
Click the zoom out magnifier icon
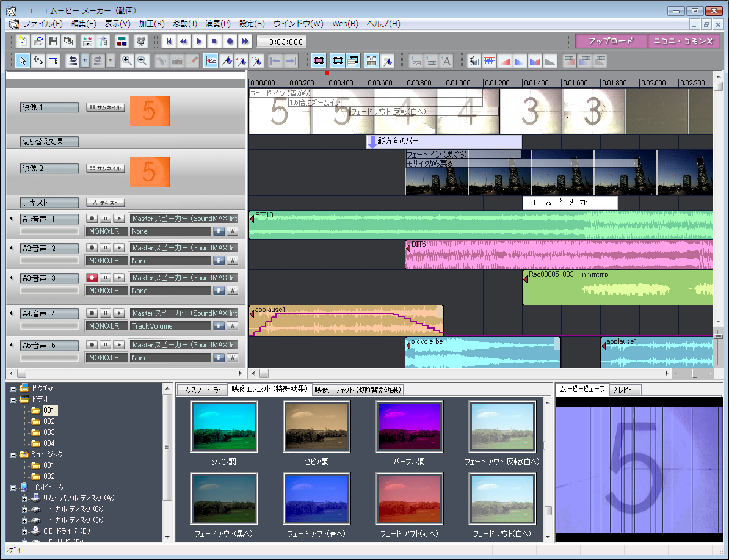pyautogui.click(x=142, y=60)
